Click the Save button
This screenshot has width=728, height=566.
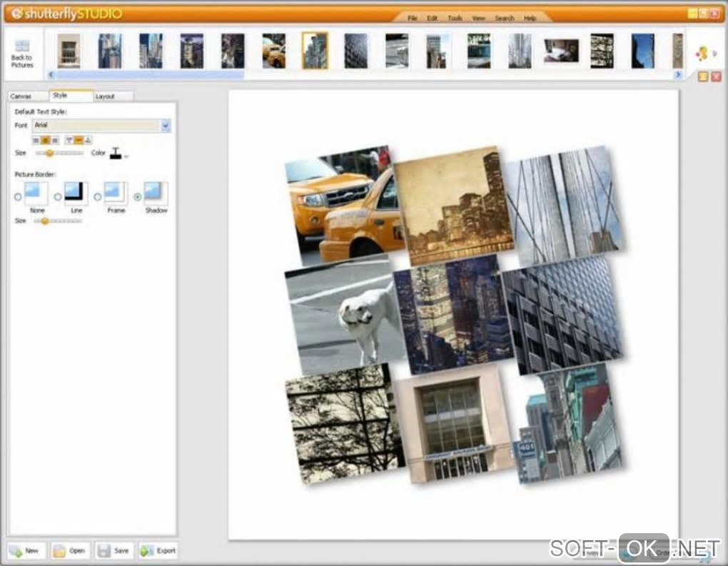[x=113, y=550]
